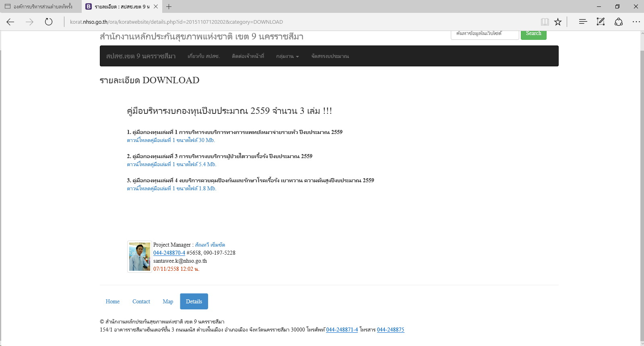Click the address bar URL
The width and height of the screenshot is (644, 346).
tap(176, 22)
